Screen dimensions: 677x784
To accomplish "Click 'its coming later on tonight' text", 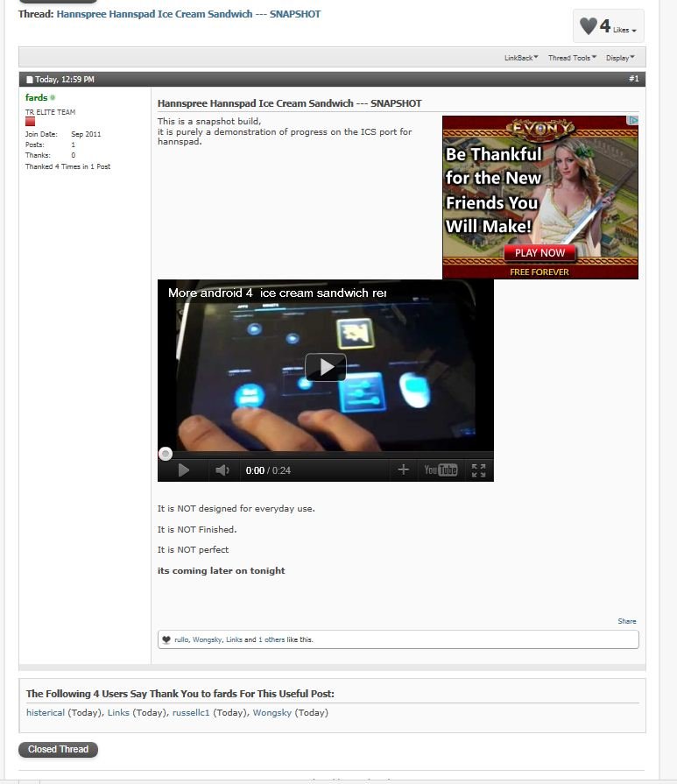I will click(221, 570).
